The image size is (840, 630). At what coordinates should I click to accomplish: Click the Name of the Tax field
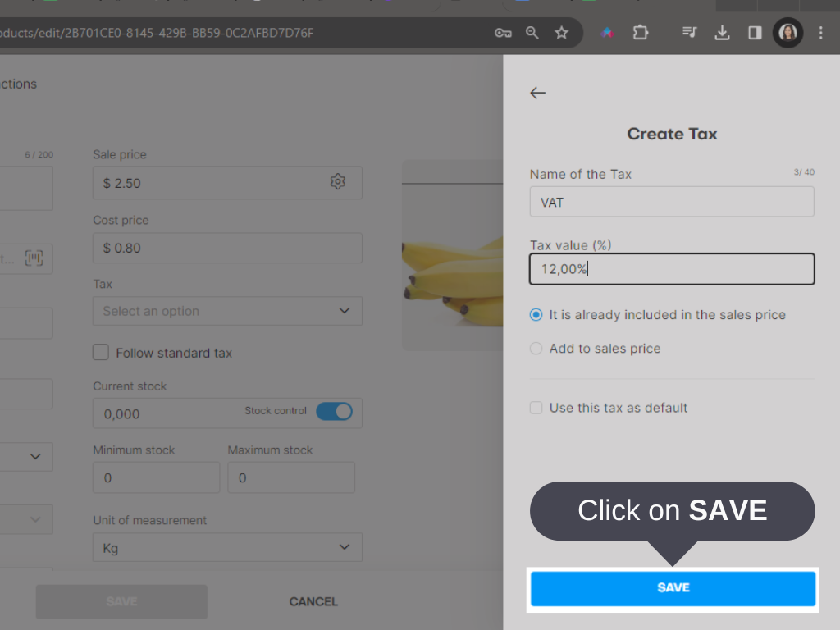[x=672, y=202]
